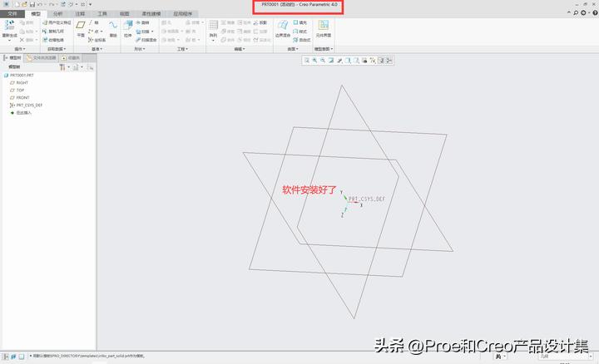
Task: Click 收缩包络 (Shrinkwrap)
Action: tap(53, 40)
